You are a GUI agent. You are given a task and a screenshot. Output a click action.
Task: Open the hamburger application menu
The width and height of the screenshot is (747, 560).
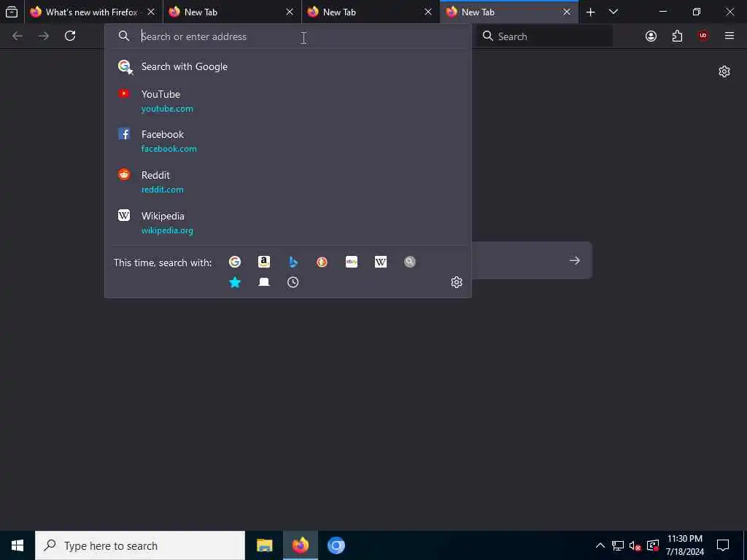pos(729,36)
